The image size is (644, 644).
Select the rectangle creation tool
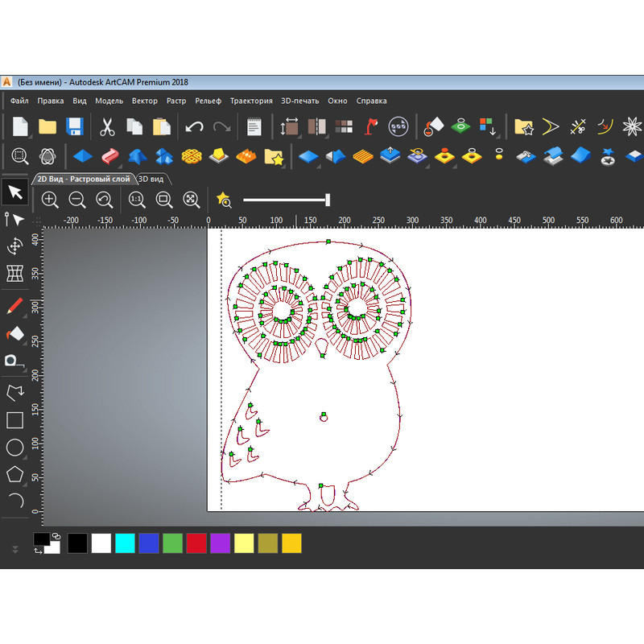14,420
